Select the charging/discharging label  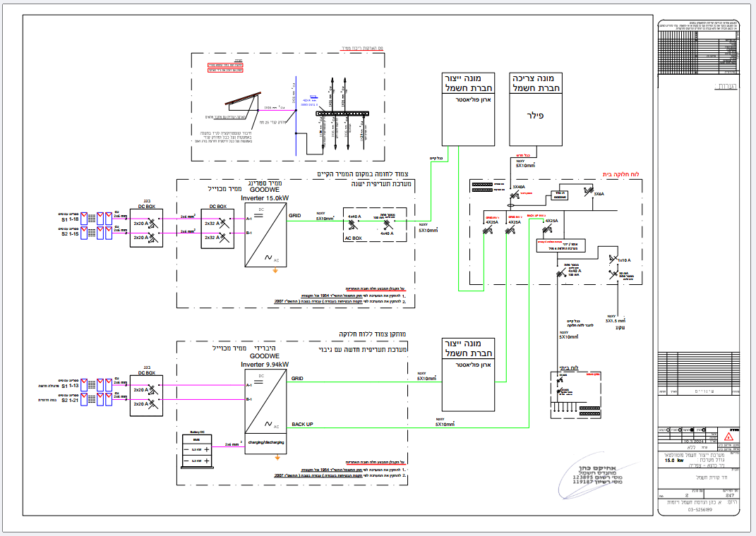[x=266, y=443]
